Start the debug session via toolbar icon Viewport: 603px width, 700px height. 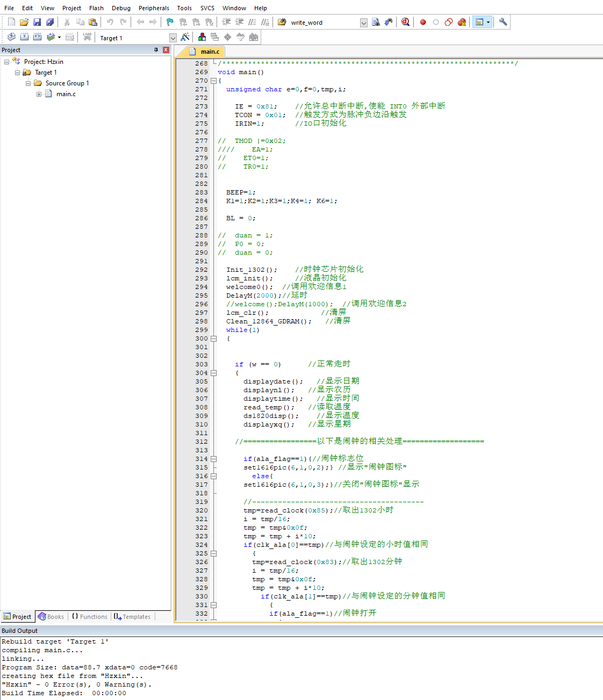pos(405,22)
